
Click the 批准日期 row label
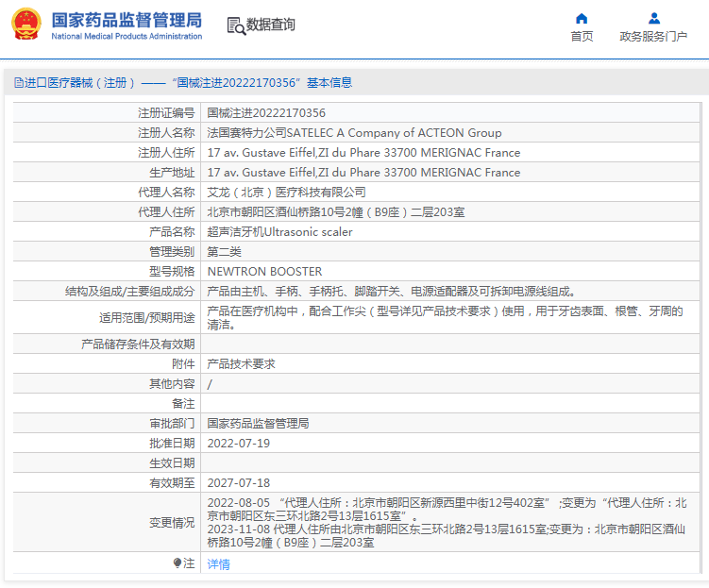172,444
